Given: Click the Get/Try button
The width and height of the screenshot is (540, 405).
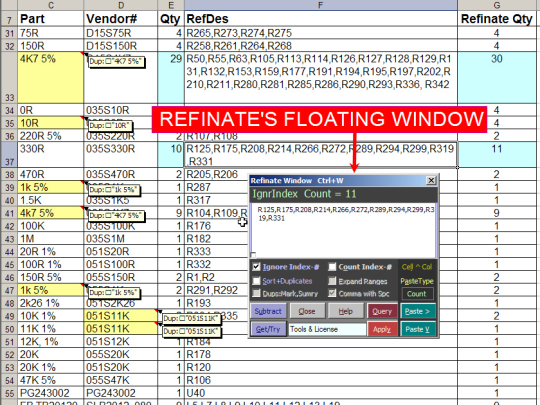Looking at the screenshot, I should point(268,329).
